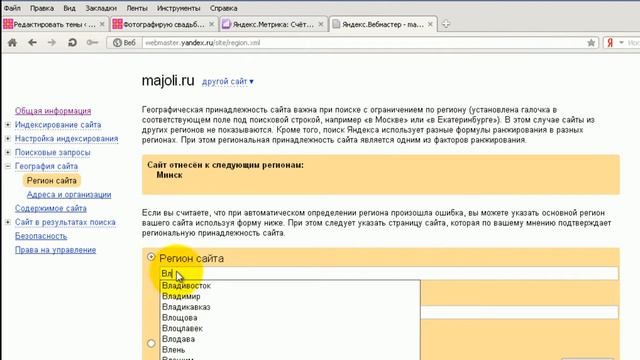The height and width of the screenshot is (360, 640).
Task: Open Настройка индексирования link
Action: [67, 138]
